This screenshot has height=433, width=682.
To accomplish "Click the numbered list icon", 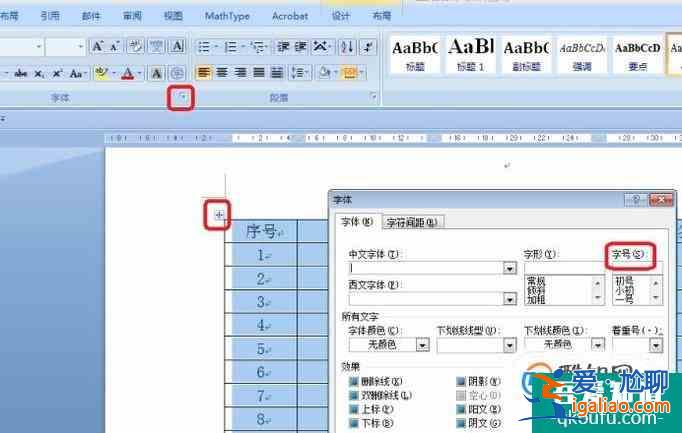I will [232, 47].
